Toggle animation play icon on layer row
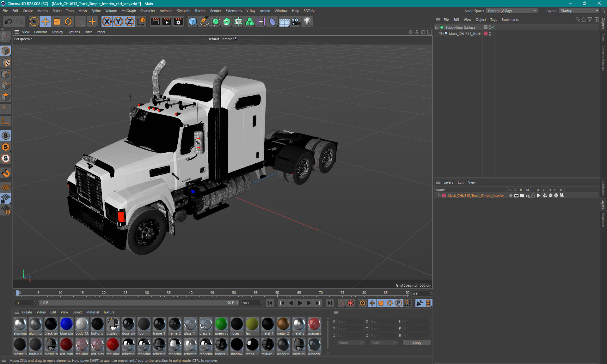607x364 pixels. [539, 196]
